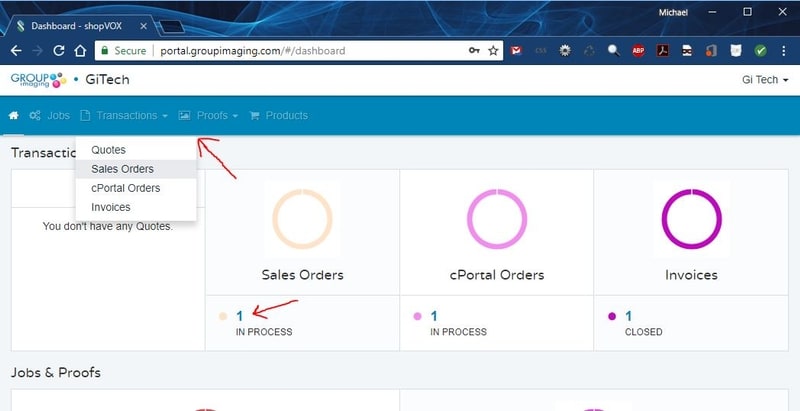Click the red mail extension icon

(x=516, y=50)
